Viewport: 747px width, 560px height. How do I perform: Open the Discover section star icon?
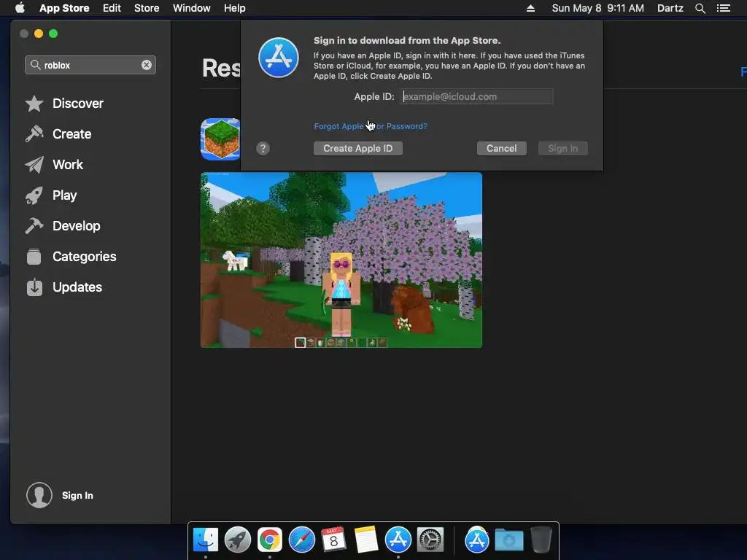pyautogui.click(x=34, y=104)
